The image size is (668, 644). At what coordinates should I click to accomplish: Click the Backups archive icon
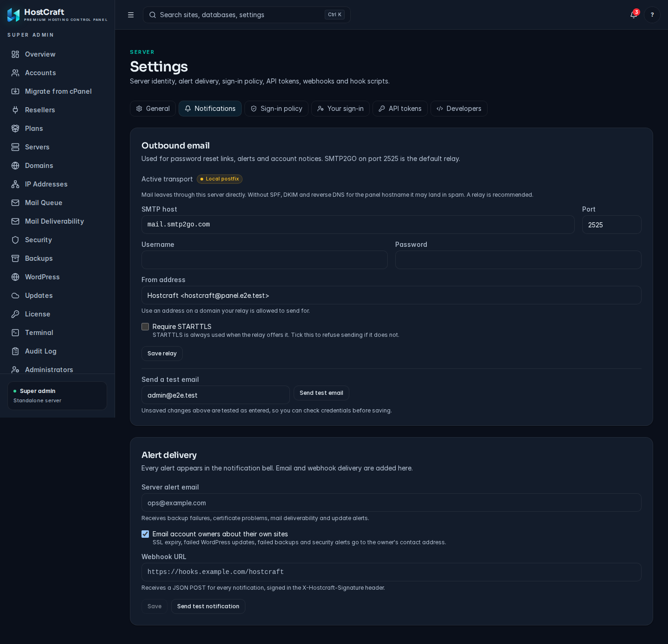point(15,258)
